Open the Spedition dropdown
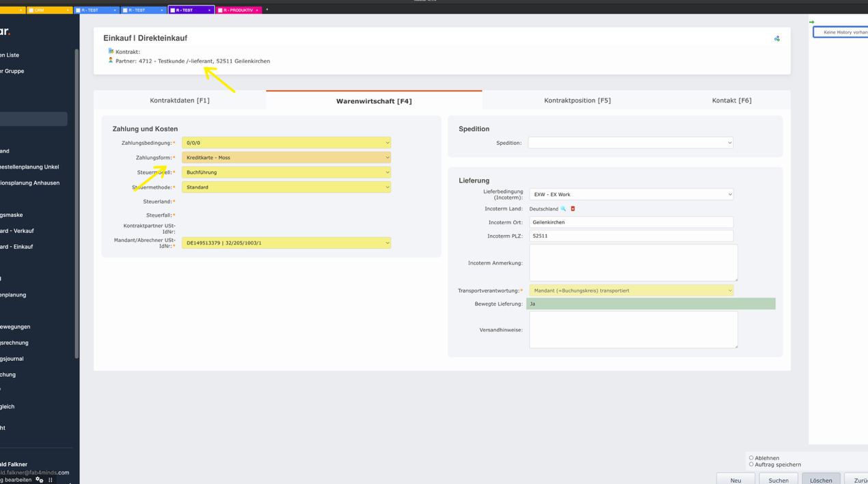 point(630,143)
